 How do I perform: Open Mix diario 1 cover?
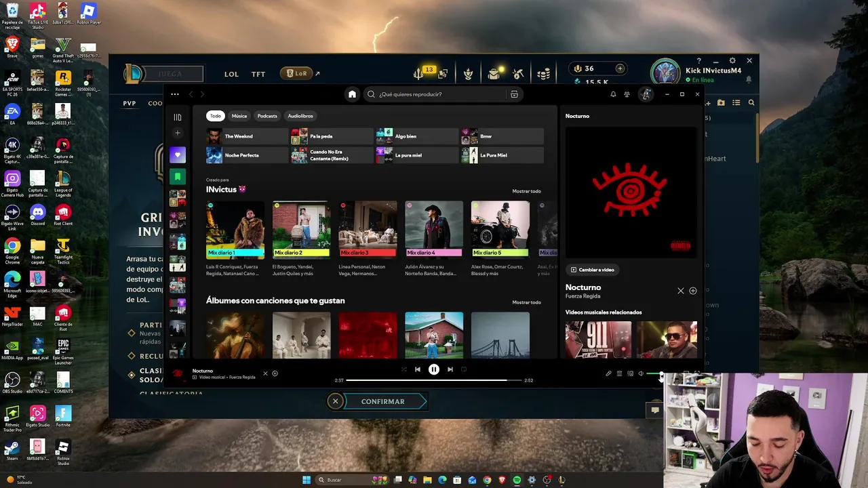(x=235, y=230)
